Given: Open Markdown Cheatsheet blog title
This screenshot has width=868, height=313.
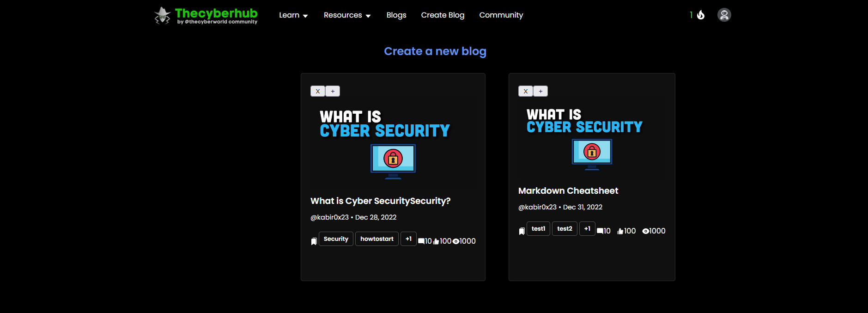Looking at the screenshot, I should (568, 191).
